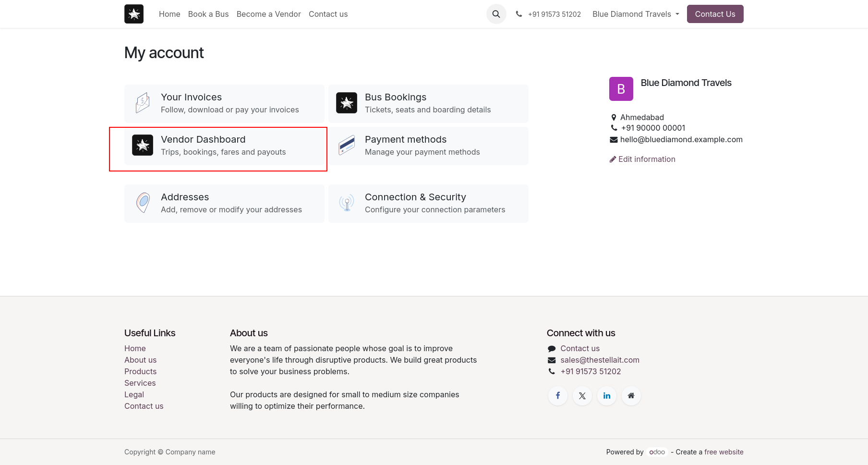This screenshot has width=868, height=465.
Task: Open the LinkedIn social icon
Action: [607, 396]
